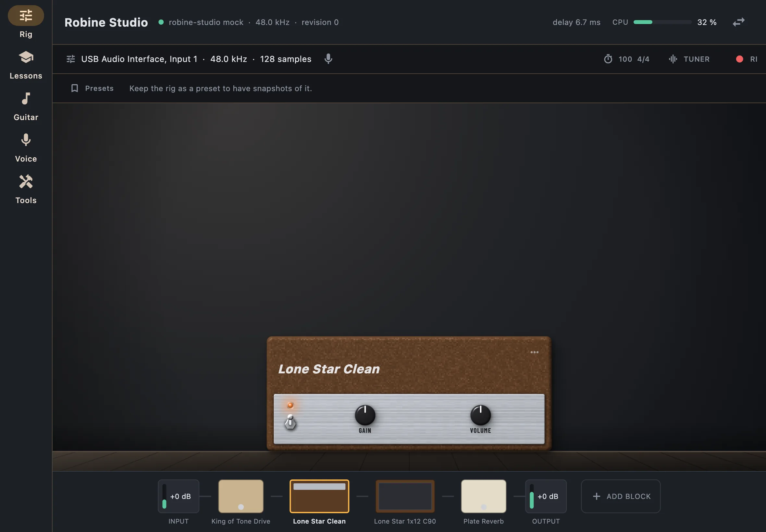
Task: Open audio settings sliders icon
Action: [71, 59]
